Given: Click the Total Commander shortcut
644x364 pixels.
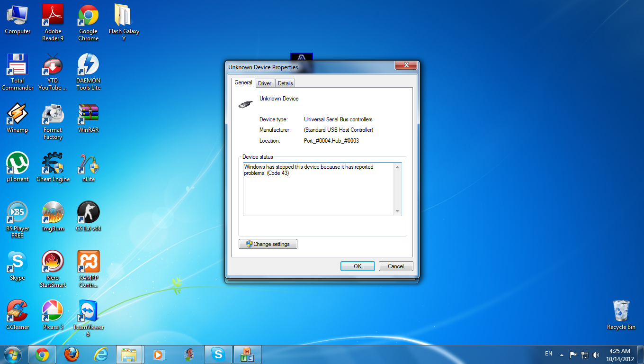Looking at the screenshot, I should pyautogui.click(x=18, y=72).
